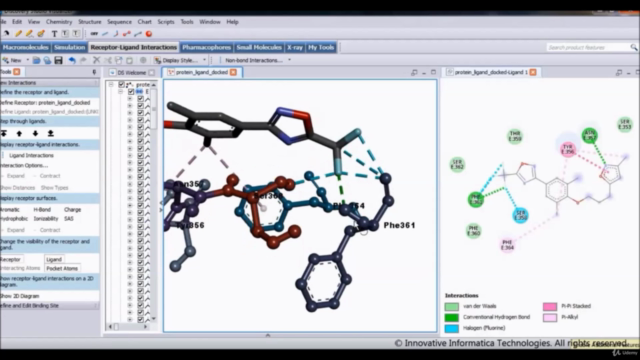Step to the first ligand arrow
The width and height of the screenshot is (640, 360).
[x=4, y=133]
